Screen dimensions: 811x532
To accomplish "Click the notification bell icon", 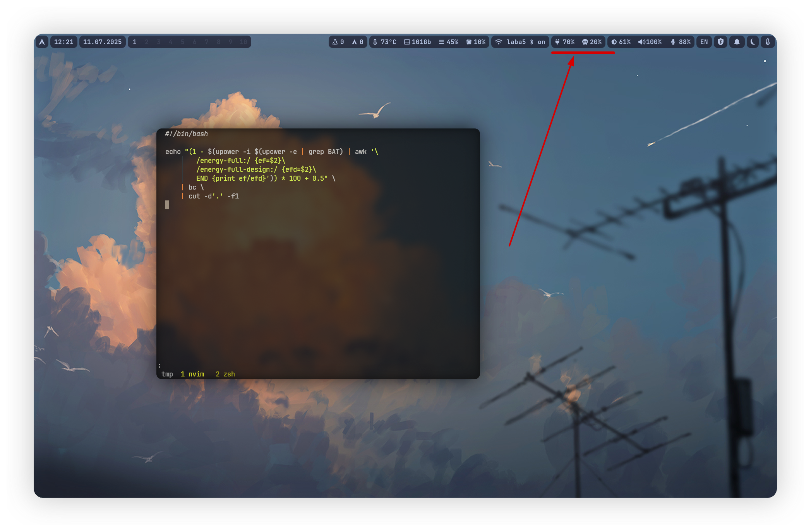I will (737, 42).
